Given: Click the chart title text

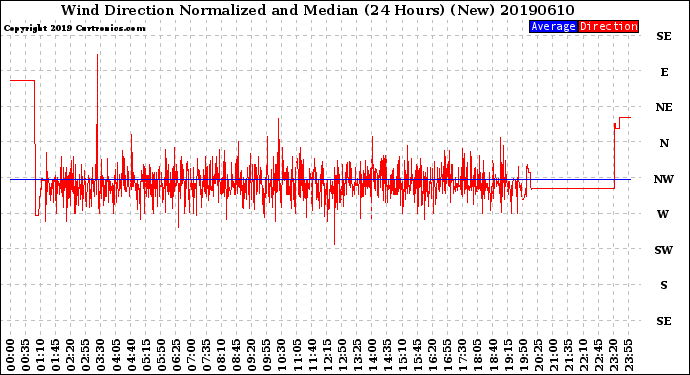Looking at the screenshot, I should tap(317, 10).
